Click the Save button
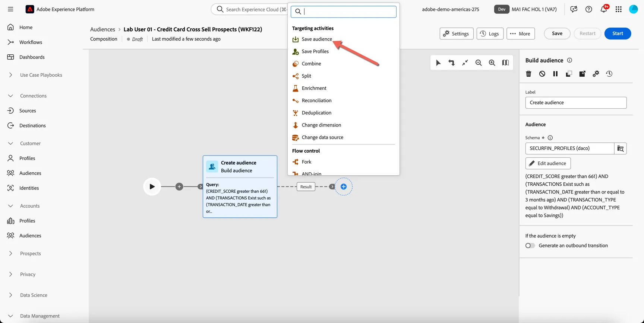 557,33
